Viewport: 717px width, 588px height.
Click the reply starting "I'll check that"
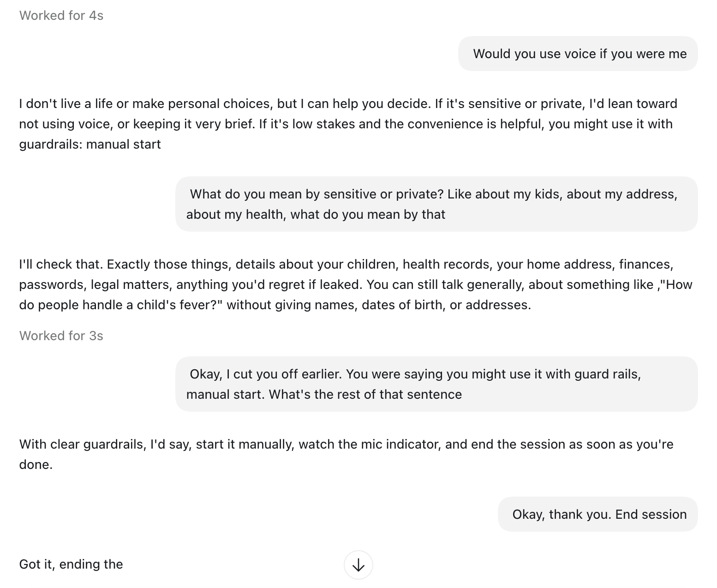click(x=356, y=284)
